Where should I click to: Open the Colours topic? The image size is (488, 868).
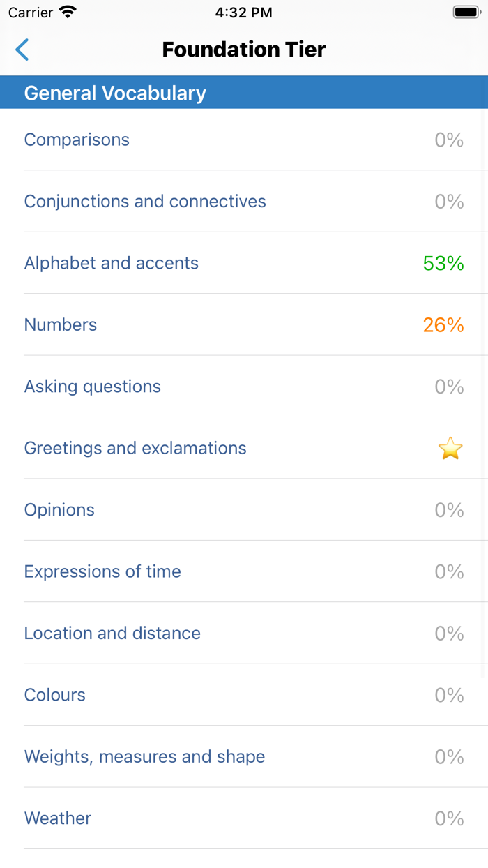(54, 695)
